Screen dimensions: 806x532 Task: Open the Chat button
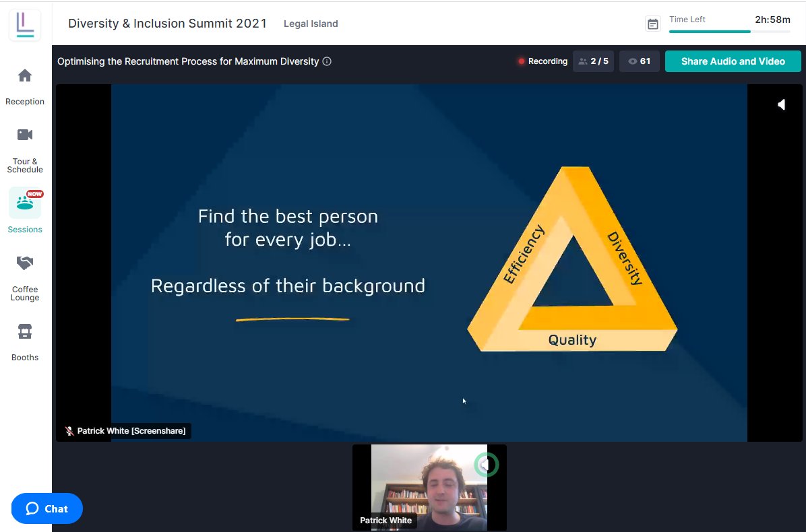coord(46,508)
